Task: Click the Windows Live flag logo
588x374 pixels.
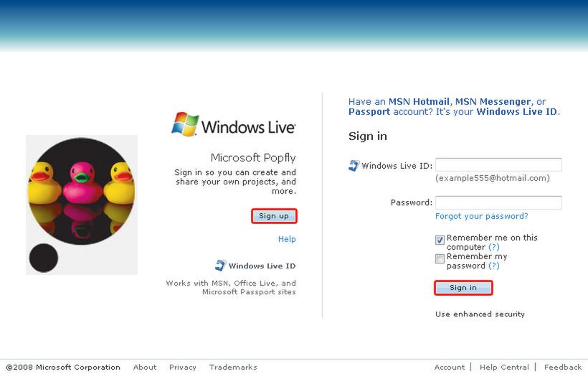Action: [x=185, y=123]
